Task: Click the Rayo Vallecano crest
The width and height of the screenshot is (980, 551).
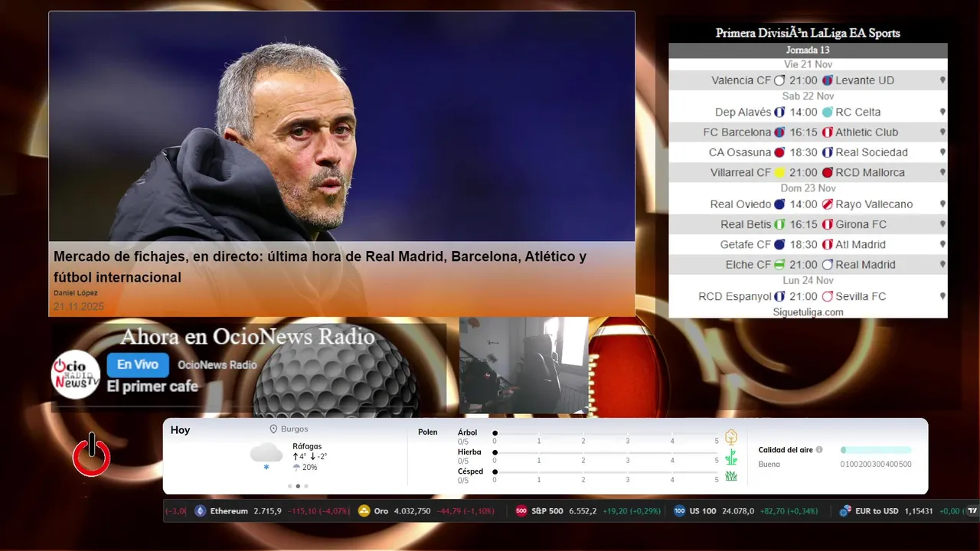Action: click(827, 204)
